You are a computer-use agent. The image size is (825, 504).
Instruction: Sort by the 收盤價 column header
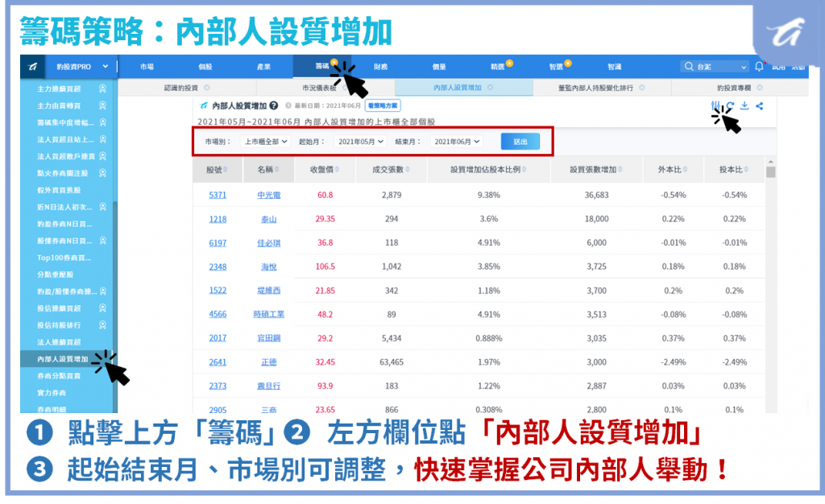click(325, 170)
